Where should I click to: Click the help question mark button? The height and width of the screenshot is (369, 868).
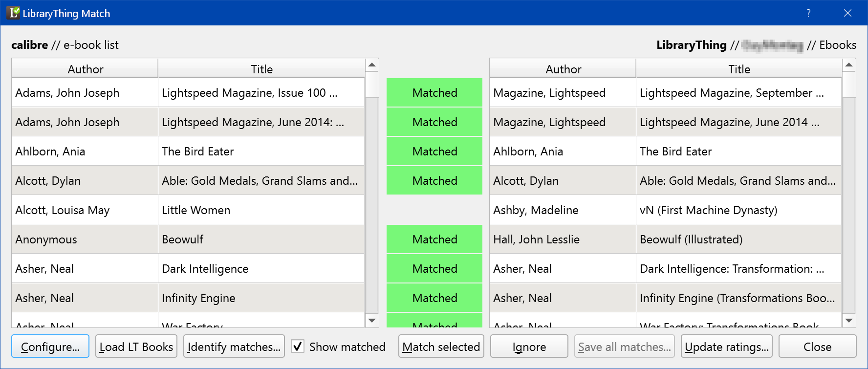coord(808,13)
